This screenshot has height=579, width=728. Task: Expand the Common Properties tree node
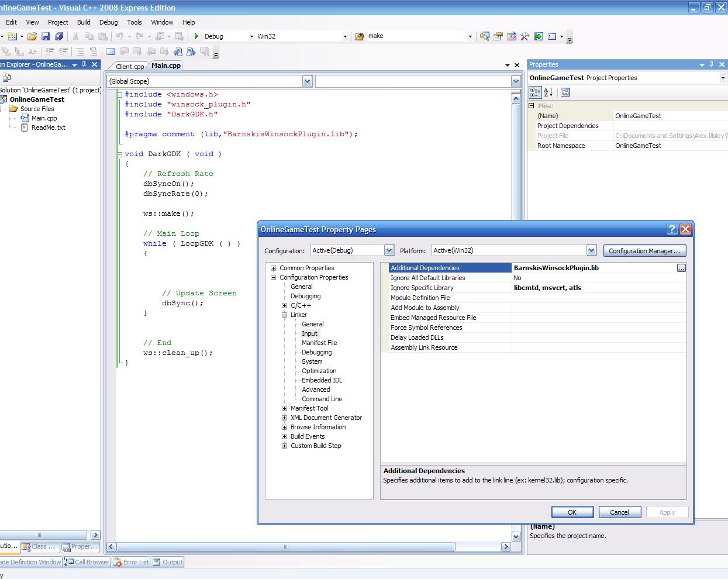(x=273, y=268)
